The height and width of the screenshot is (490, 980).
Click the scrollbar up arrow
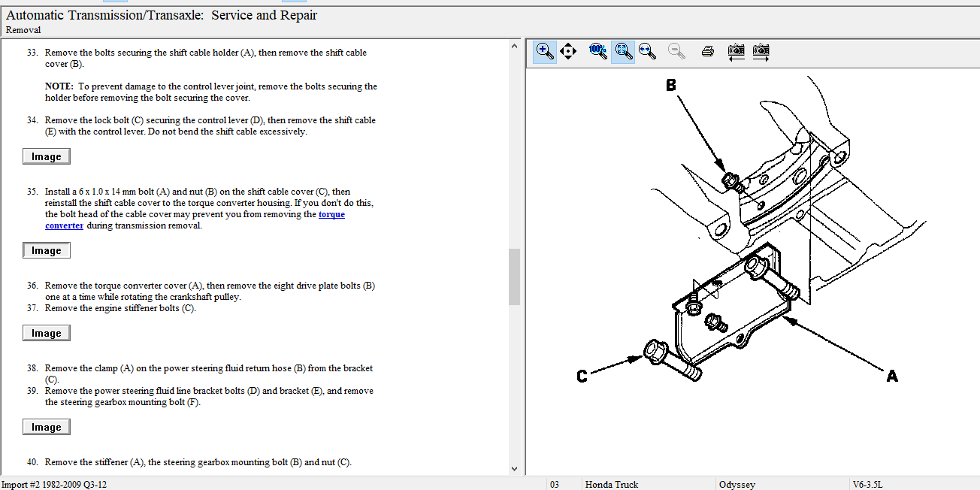pos(515,46)
